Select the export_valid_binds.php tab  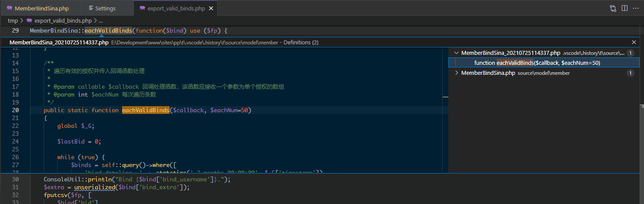pos(176,8)
